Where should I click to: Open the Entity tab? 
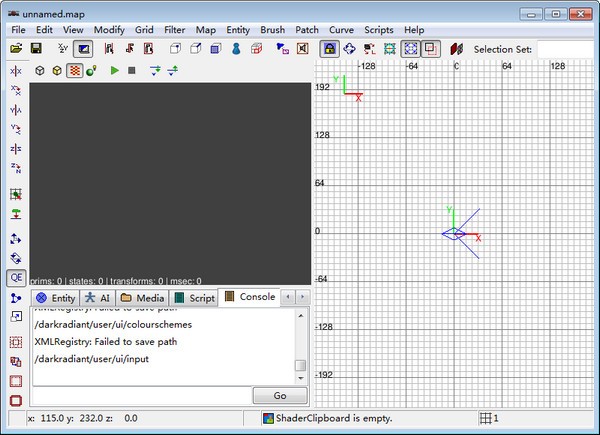point(55,298)
